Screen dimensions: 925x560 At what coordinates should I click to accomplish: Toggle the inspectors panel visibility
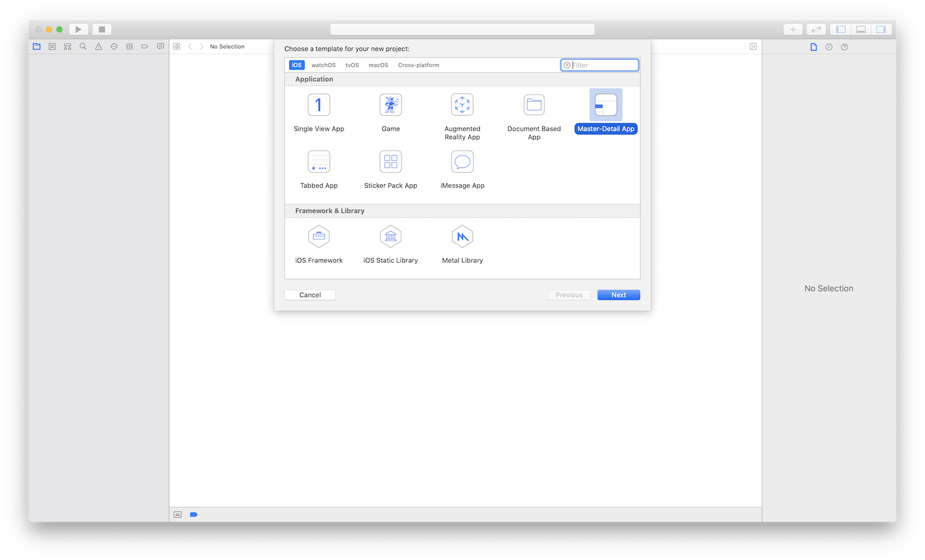(881, 29)
